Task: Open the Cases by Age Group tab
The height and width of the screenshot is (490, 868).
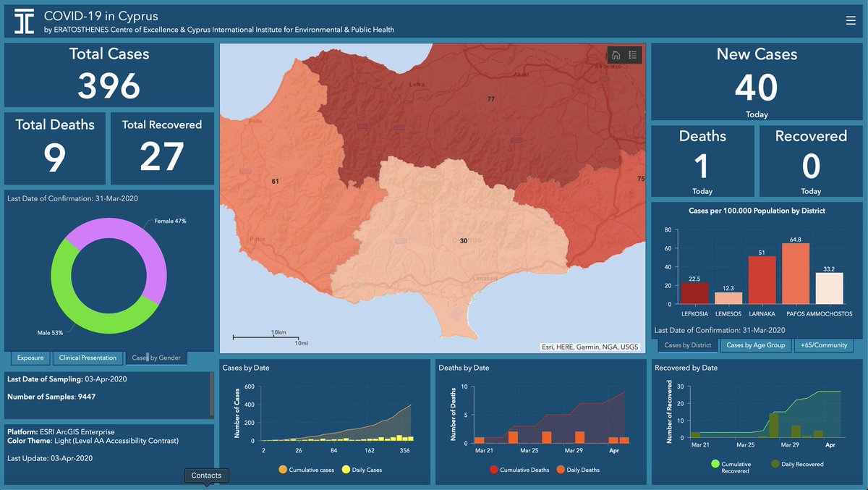Action: click(755, 345)
